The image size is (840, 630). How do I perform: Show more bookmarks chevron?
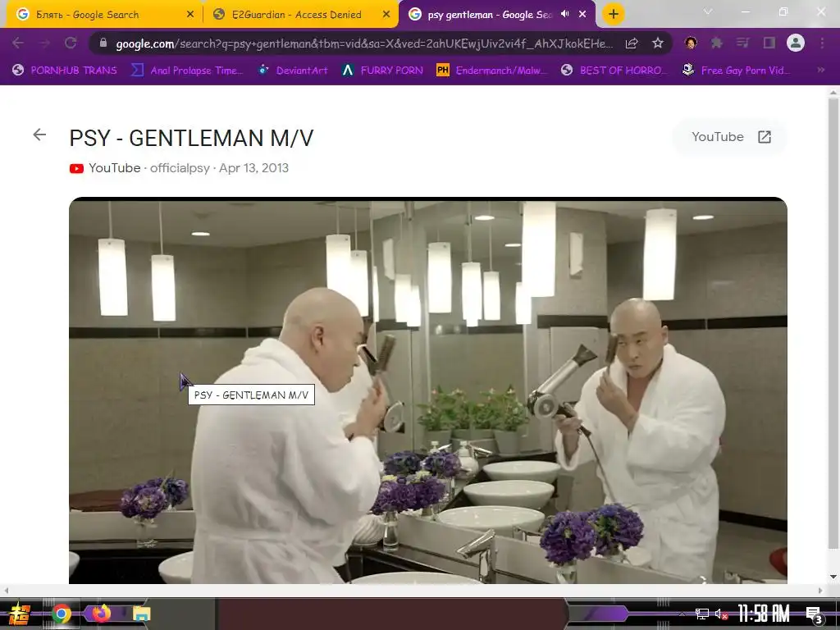tap(820, 70)
